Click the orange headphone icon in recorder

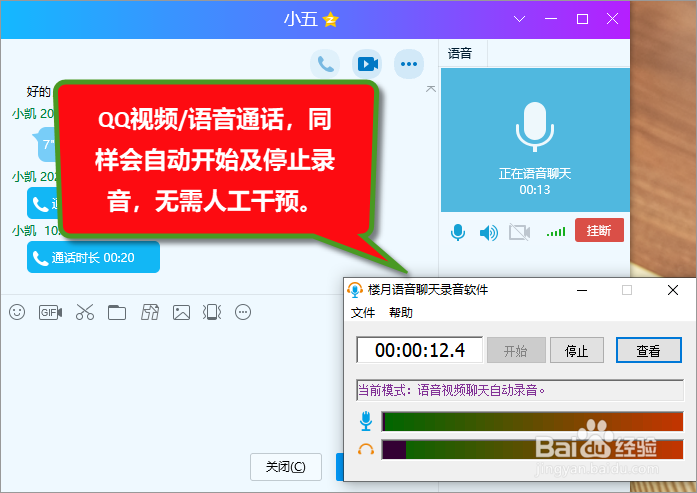coord(366,450)
